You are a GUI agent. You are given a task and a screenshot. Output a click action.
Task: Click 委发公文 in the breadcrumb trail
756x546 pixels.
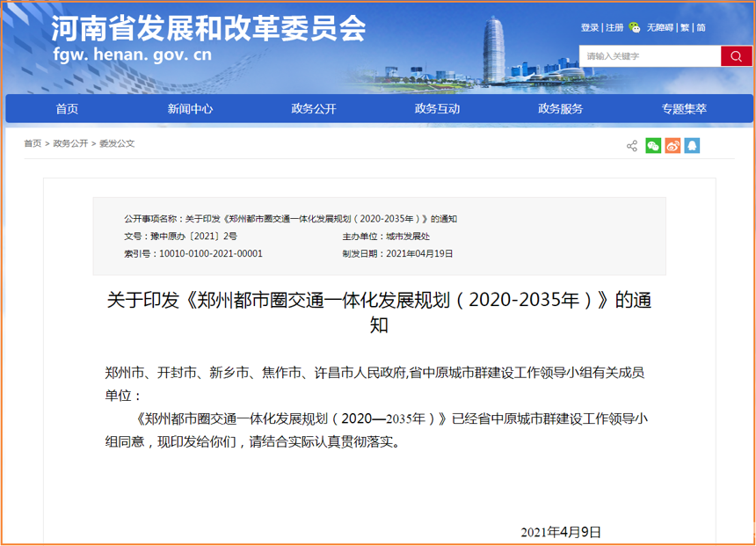pos(117,143)
